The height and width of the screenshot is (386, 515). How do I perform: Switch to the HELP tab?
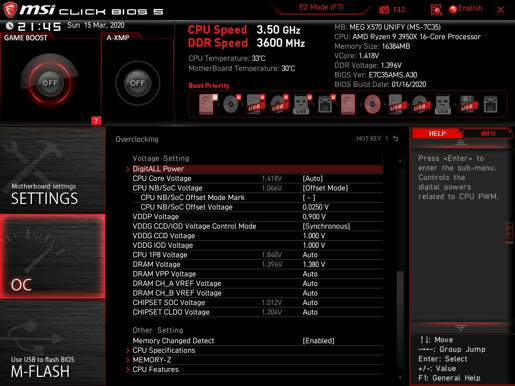click(437, 133)
